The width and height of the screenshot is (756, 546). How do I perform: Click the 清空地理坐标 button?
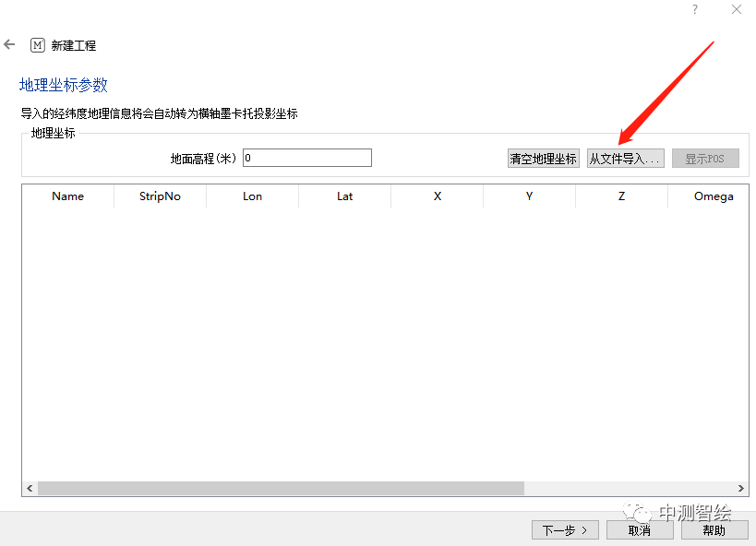[x=543, y=159]
